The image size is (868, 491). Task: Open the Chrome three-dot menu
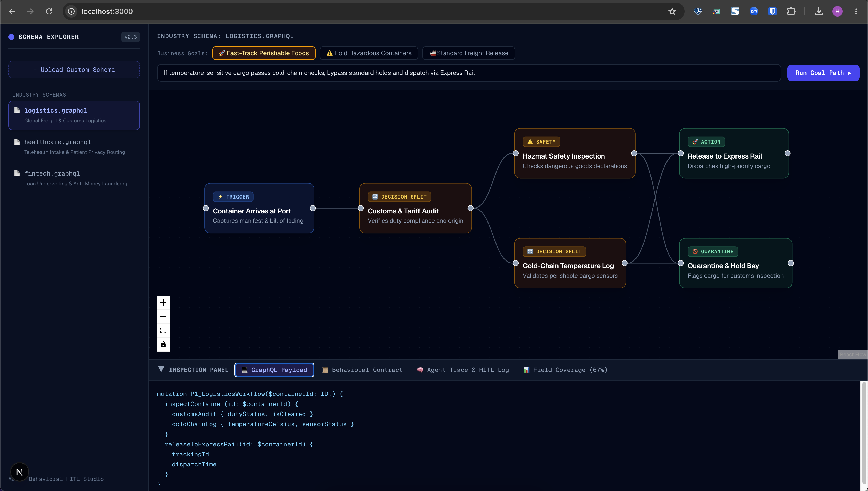tap(856, 11)
